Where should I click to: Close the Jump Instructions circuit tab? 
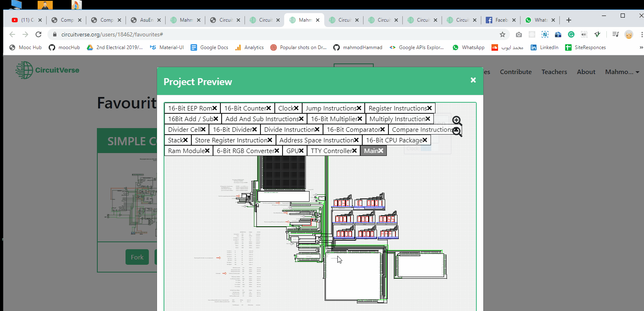point(359,108)
